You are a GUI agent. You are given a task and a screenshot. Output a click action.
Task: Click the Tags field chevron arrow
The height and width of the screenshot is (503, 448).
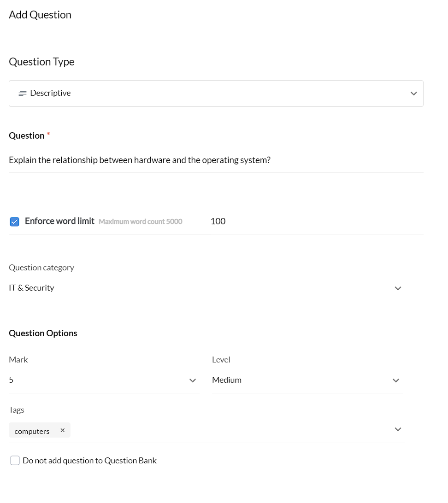pyautogui.click(x=398, y=429)
